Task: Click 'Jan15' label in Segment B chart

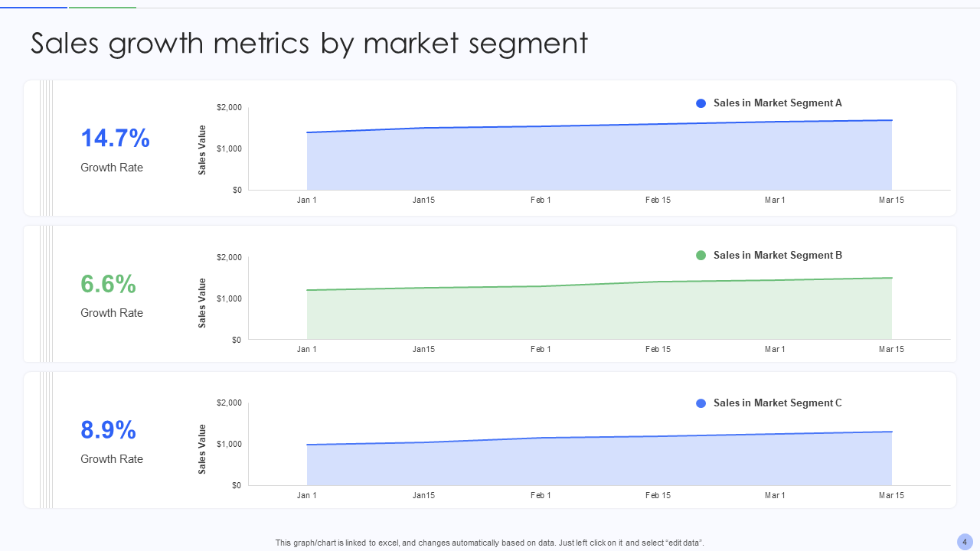Action: 424,350
